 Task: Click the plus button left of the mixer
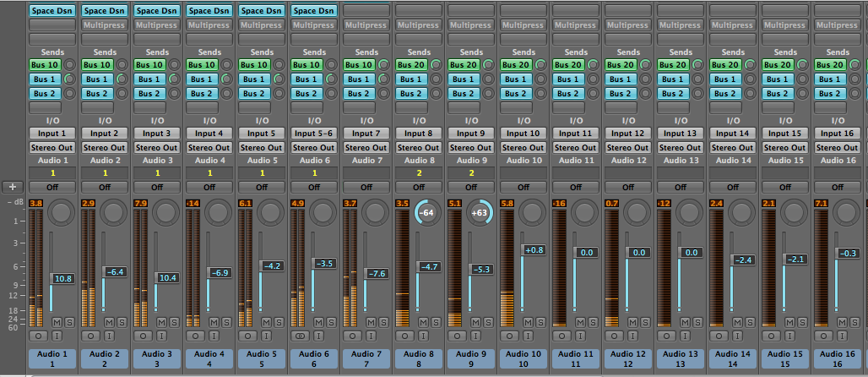[12, 187]
